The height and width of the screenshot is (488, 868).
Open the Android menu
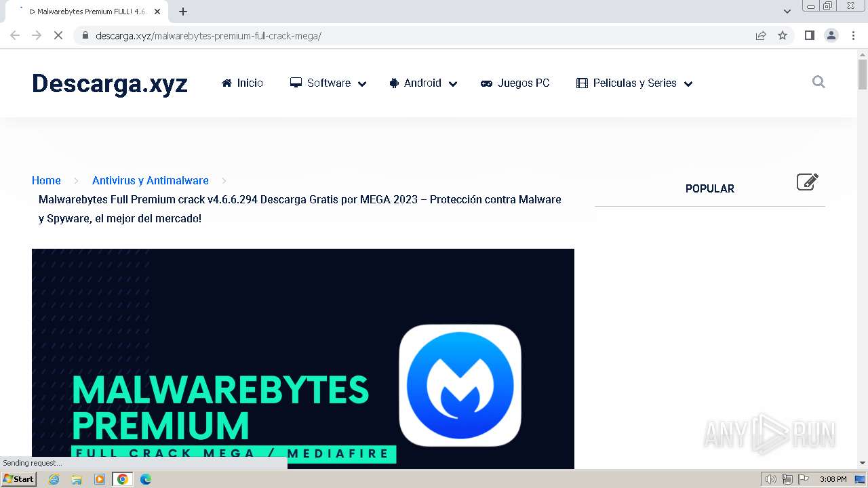coord(423,83)
